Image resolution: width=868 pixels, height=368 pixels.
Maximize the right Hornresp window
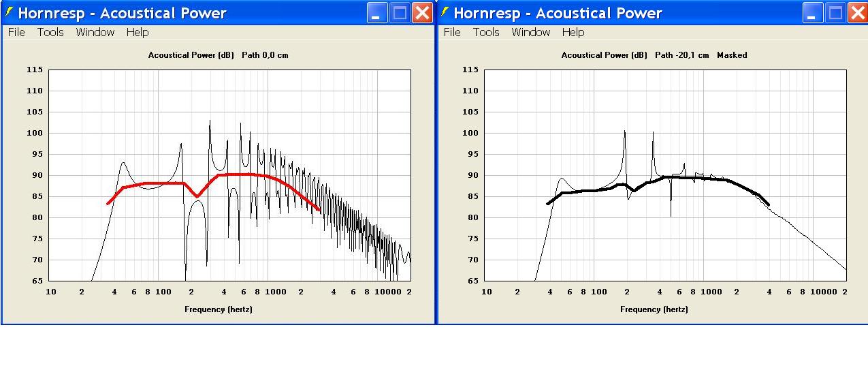(x=836, y=12)
